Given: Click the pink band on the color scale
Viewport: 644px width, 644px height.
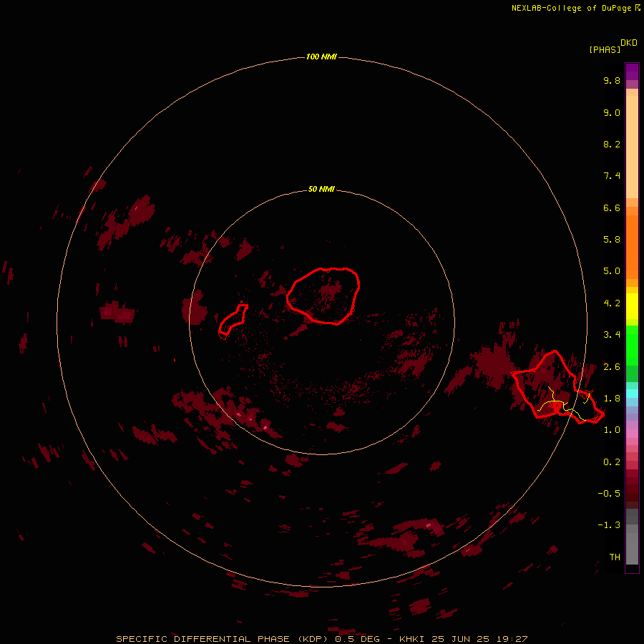Looking at the screenshot, I should 632,434.
